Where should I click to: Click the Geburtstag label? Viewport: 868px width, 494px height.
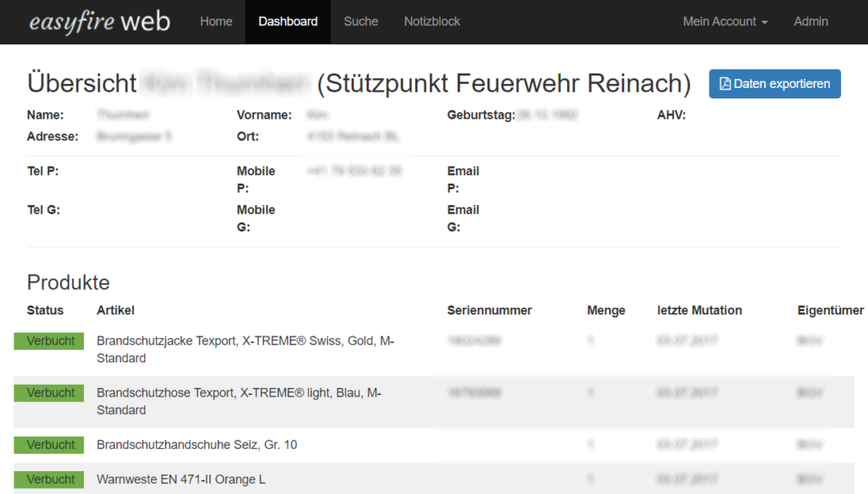click(x=481, y=115)
